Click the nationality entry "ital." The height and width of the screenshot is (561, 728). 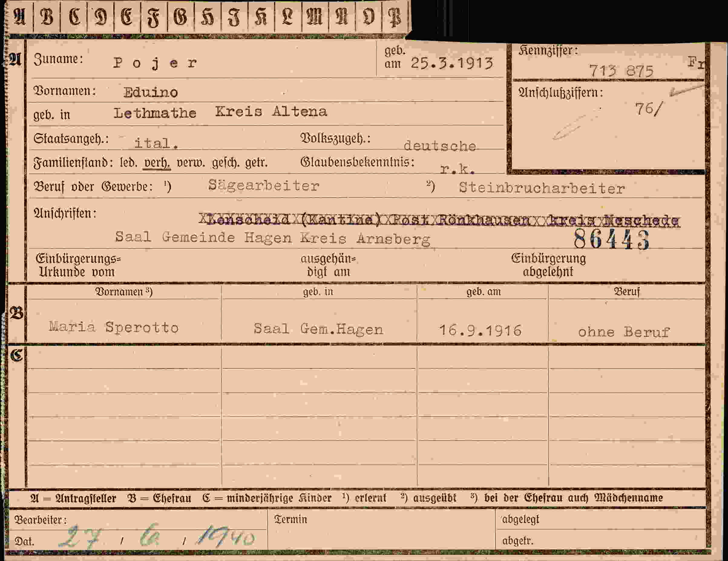point(156,144)
